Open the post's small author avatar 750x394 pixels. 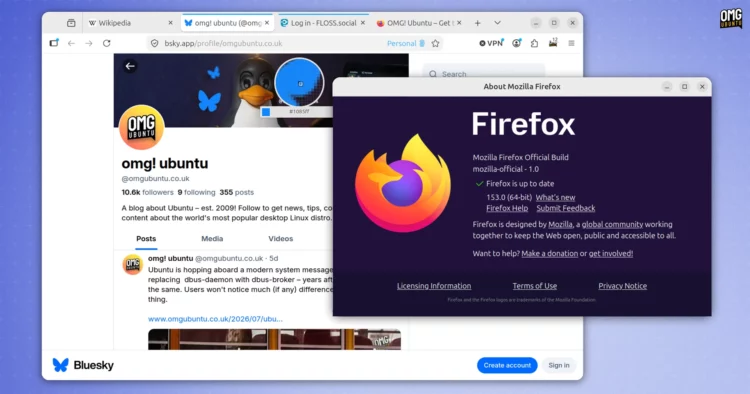point(132,264)
